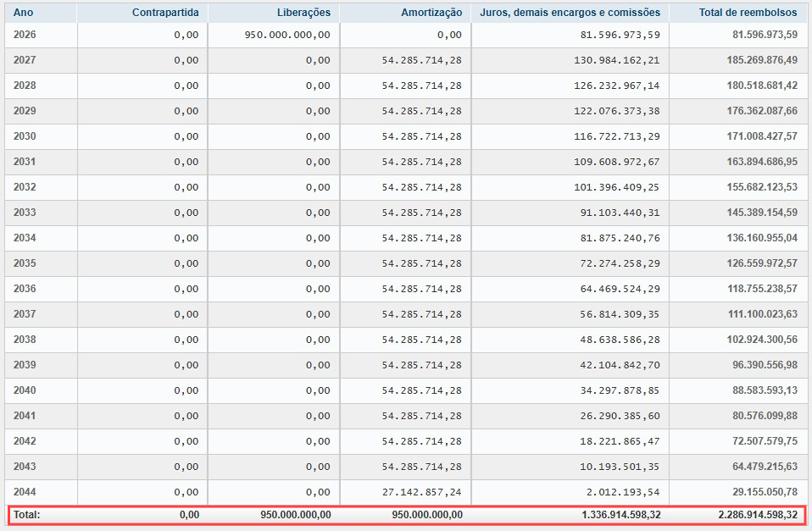812x531 pixels.
Task: Click the 2030 year row label
Action: pos(25,136)
